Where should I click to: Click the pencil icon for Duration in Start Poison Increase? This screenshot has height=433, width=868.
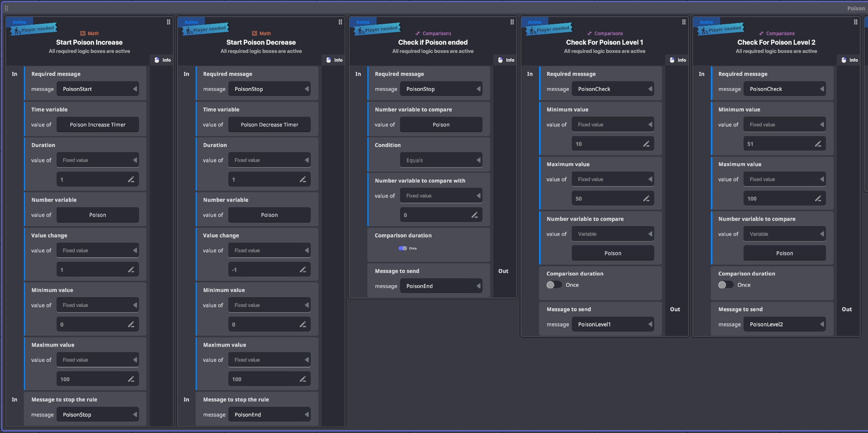point(131,179)
